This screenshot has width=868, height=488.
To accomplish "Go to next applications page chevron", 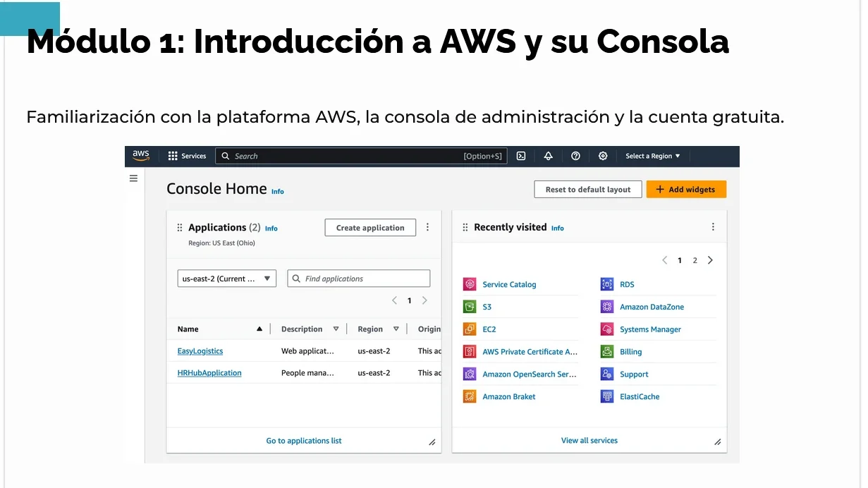I will tap(424, 300).
